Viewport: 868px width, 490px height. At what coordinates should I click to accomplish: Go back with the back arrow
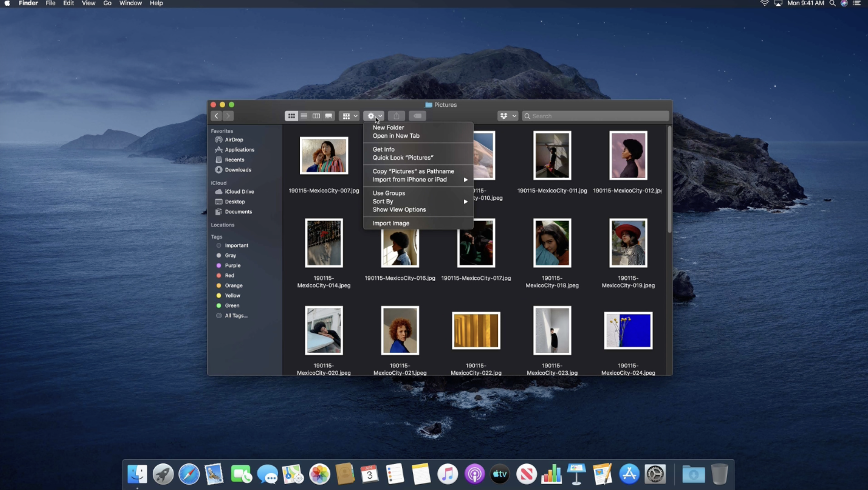[x=216, y=116]
